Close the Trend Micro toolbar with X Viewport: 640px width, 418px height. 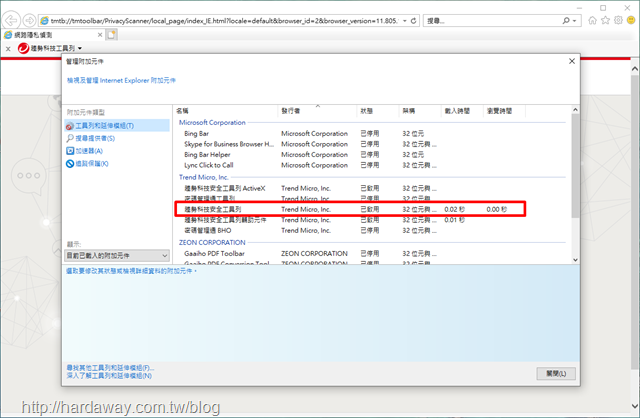point(8,49)
